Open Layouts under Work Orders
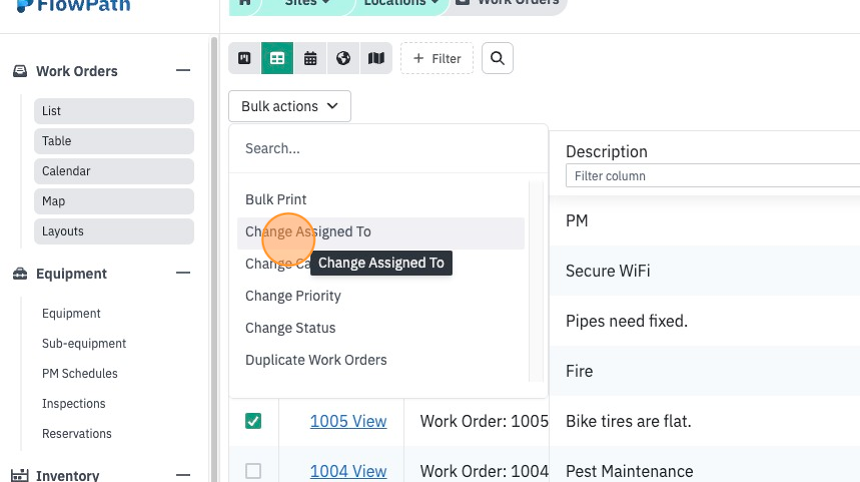Viewport: 860px width, 482px height. [x=114, y=231]
